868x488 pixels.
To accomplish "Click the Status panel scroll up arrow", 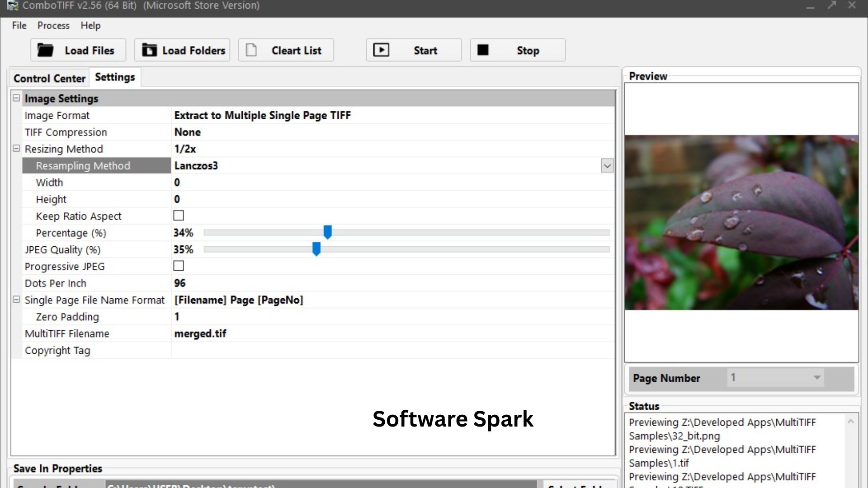I will [x=850, y=422].
